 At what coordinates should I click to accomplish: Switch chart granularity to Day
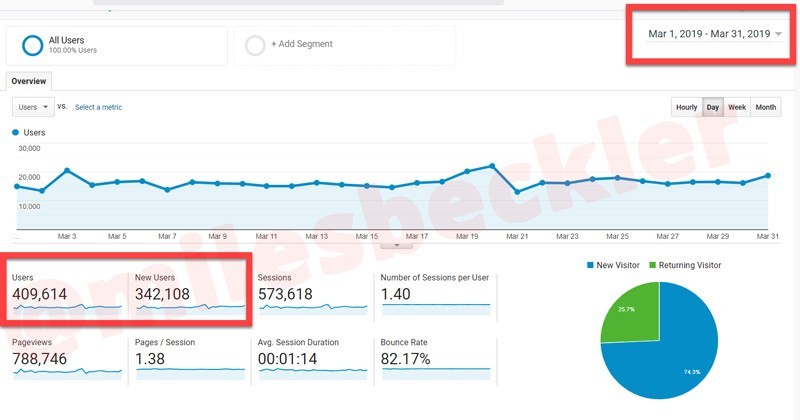[x=713, y=107]
